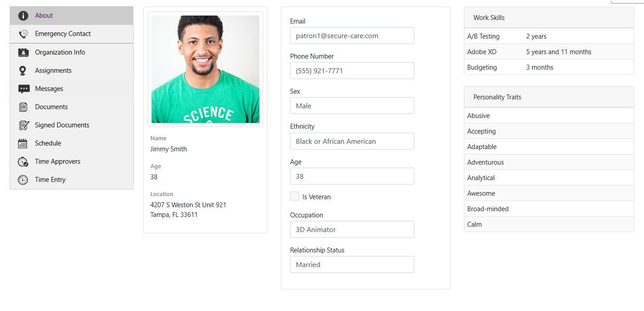The image size is (644, 311).
Task: Click the Organization Info badge icon
Action: pos(23,52)
